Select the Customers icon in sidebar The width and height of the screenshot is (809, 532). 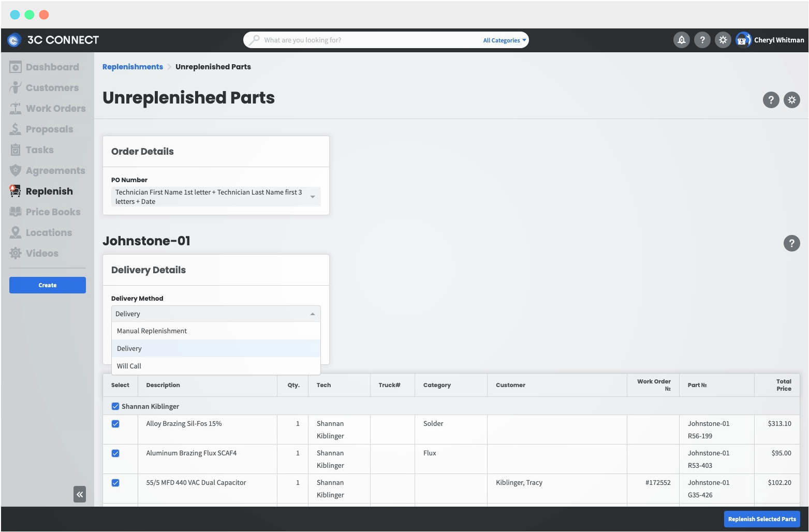click(x=16, y=87)
